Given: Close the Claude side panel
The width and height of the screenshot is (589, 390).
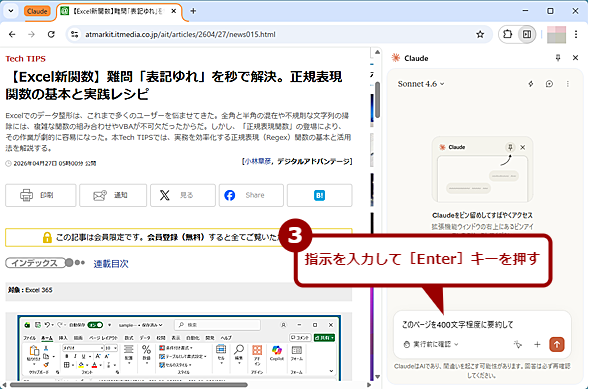Looking at the screenshot, I should pyautogui.click(x=575, y=58).
